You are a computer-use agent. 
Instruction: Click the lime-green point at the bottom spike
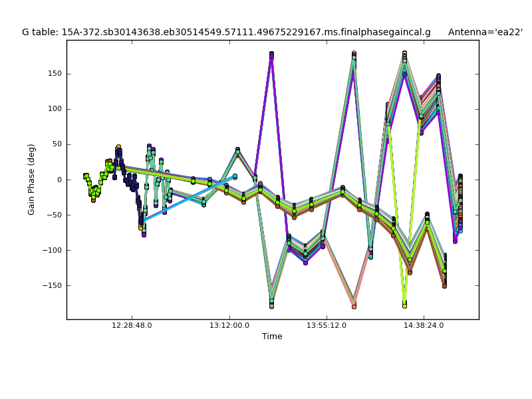pos(404,305)
